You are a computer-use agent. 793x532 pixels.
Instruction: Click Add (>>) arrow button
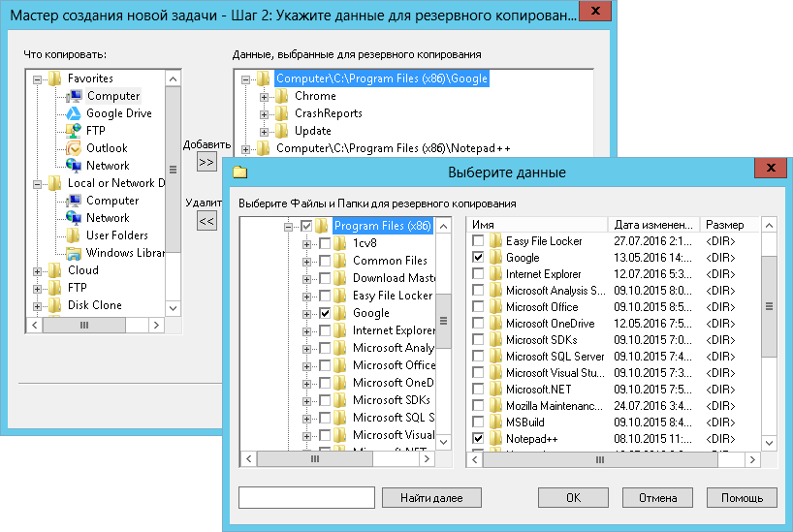click(206, 163)
